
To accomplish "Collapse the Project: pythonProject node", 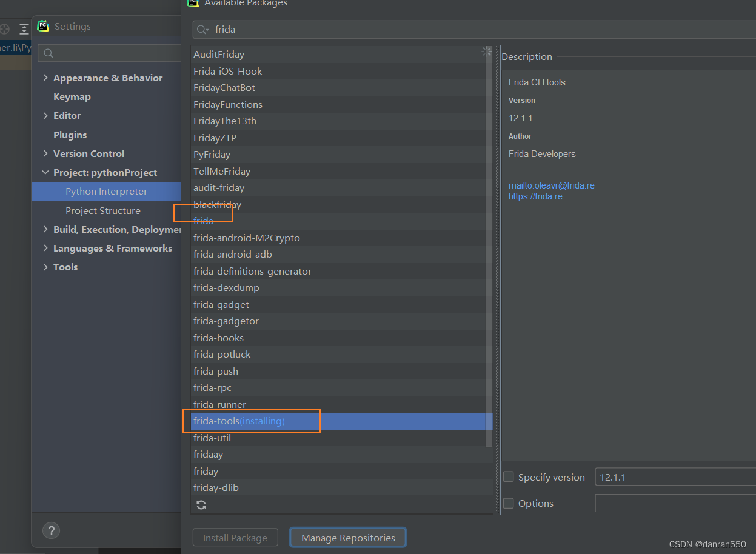I will tap(45, 172).
